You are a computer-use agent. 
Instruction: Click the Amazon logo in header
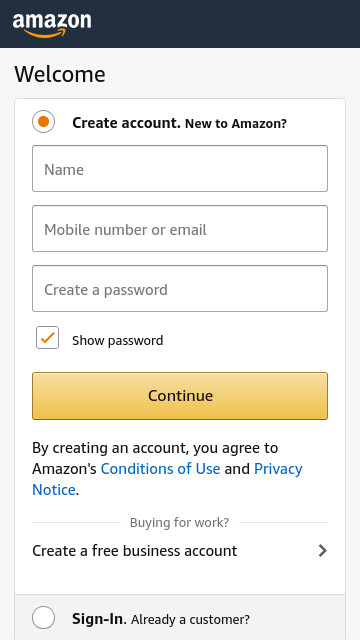click(52, 25)
